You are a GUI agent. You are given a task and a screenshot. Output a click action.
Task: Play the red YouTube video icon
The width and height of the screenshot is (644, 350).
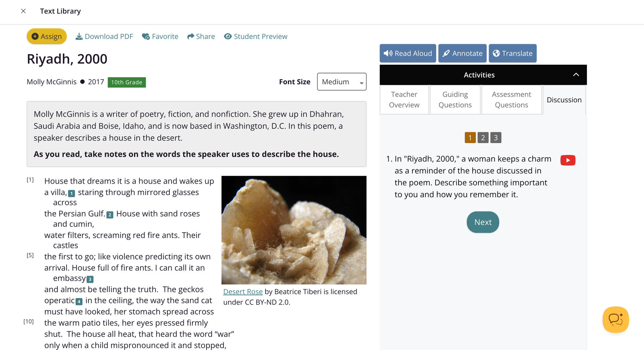(x=568, y=160)
